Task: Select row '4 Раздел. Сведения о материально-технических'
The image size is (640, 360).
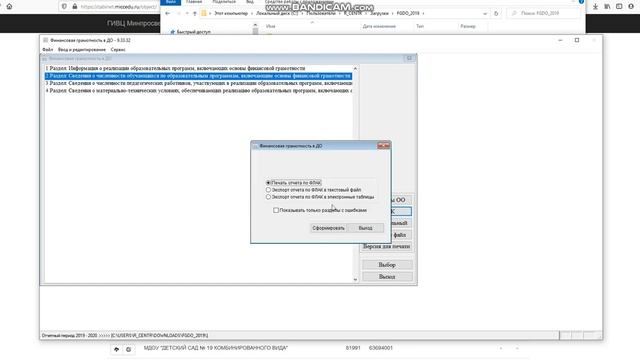Action: [x=198, y=91]
